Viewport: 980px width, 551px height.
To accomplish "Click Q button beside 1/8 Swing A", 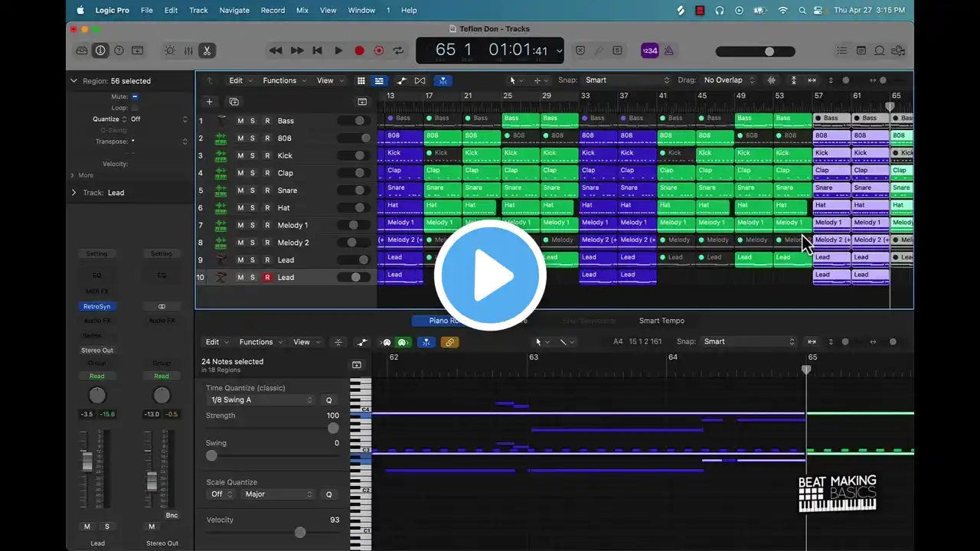I will click(x=329, y=400).
